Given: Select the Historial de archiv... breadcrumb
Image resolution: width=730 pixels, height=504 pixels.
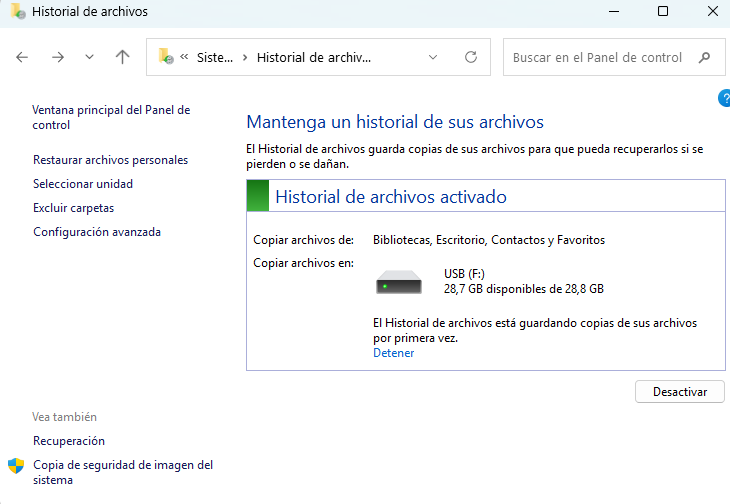Looking at the screenshot, I should click(314, 58).
